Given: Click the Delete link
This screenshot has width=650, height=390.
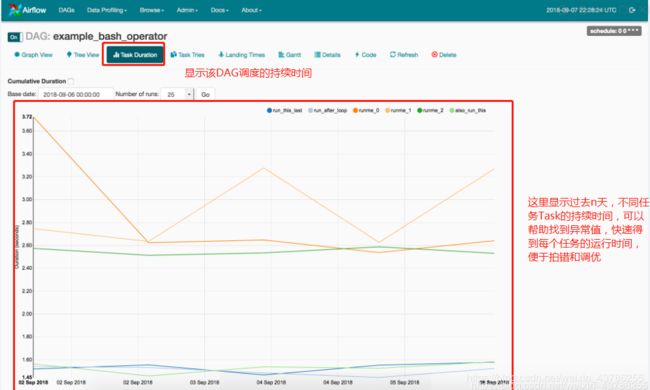Looking at the screenshot, I should tap(444, 55).
